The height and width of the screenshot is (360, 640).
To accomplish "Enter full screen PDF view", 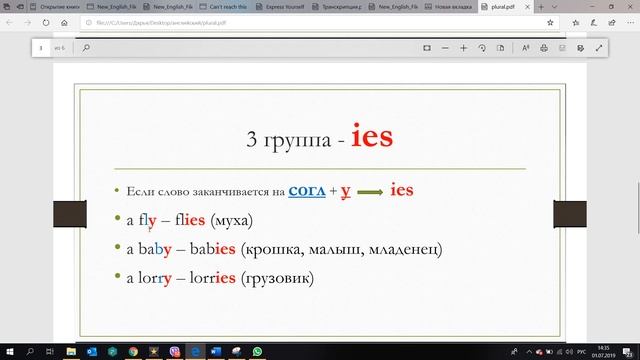I will tap(599, 48).
